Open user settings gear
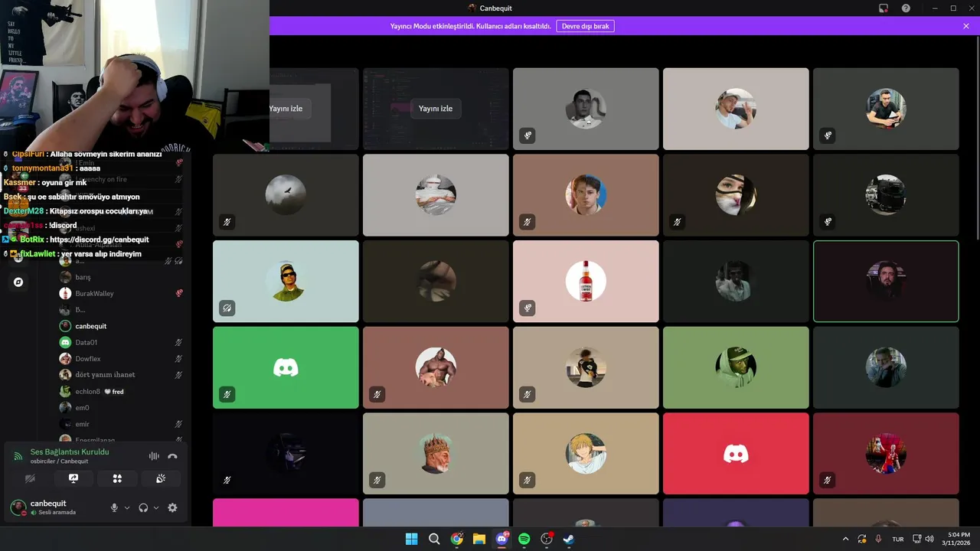The height and width of the screenshot is (551, 980). click(172, 507)
